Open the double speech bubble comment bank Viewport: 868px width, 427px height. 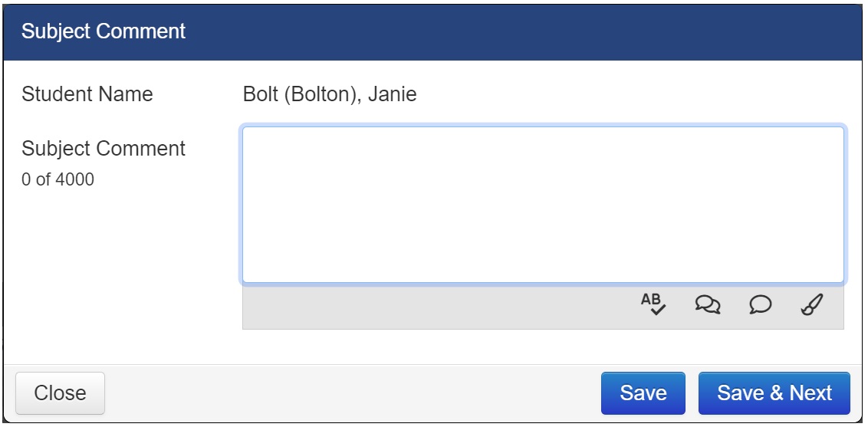pyautogui.click(x=708, y=305)
